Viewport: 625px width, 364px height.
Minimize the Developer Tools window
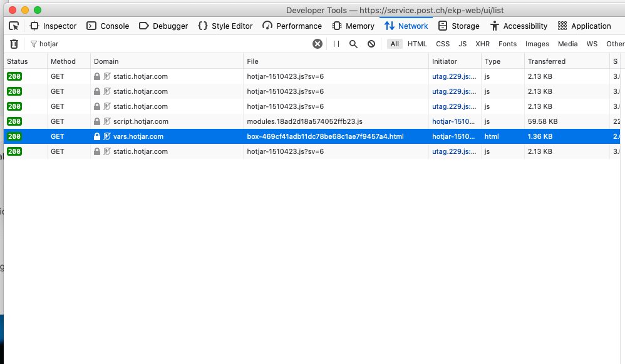25,10
